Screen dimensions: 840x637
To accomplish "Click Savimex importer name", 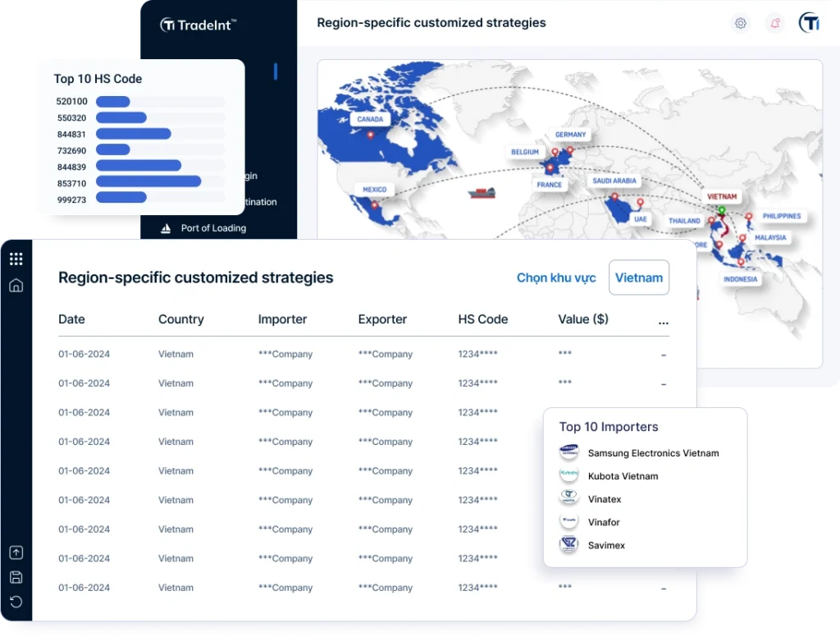I will pos(606,545).
